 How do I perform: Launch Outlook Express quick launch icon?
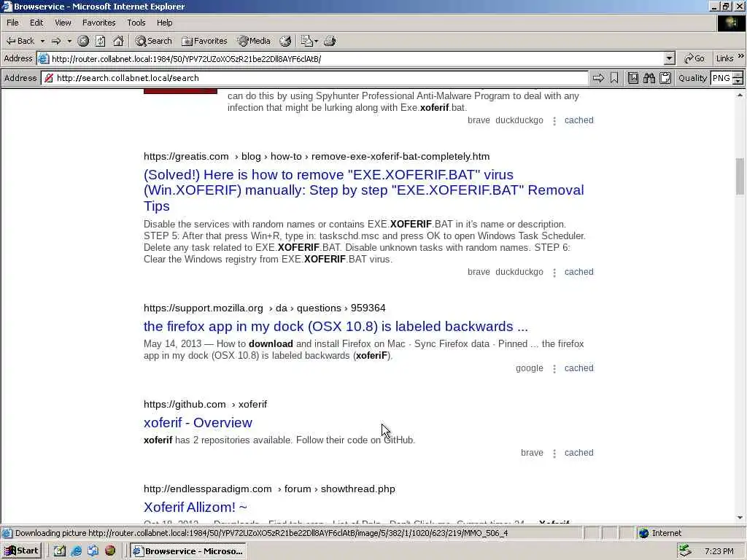93,551
